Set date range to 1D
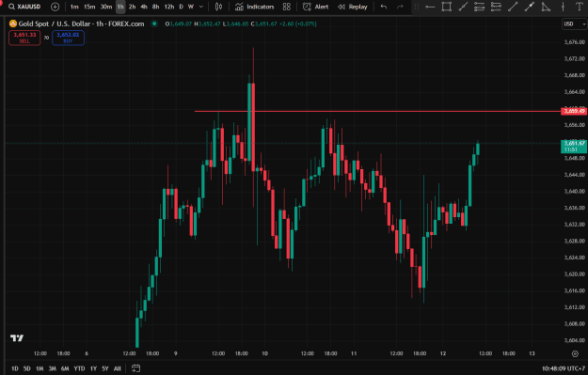This screenshot has height=375, width=588. tap(15, 368)
